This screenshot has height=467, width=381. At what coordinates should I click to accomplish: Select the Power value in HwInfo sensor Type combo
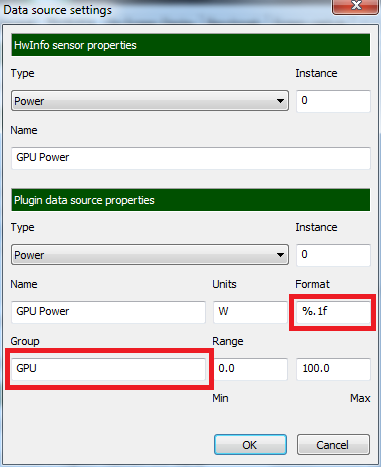pyautogui.click(x=29, y=101)
